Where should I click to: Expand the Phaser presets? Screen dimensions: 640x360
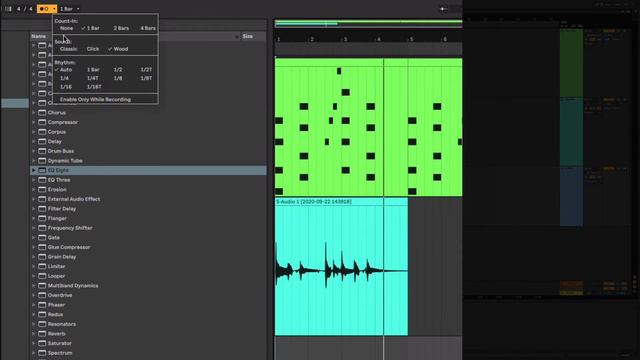[33, 305]
